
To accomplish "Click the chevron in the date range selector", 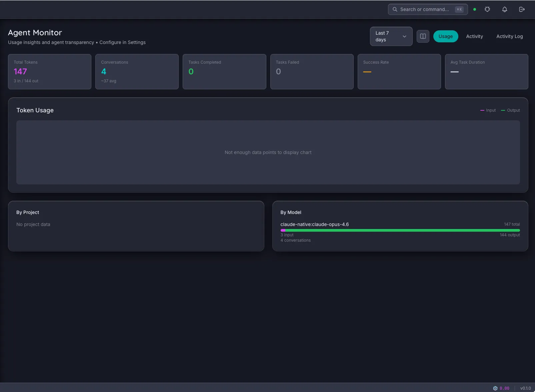I will click(404, 36).
